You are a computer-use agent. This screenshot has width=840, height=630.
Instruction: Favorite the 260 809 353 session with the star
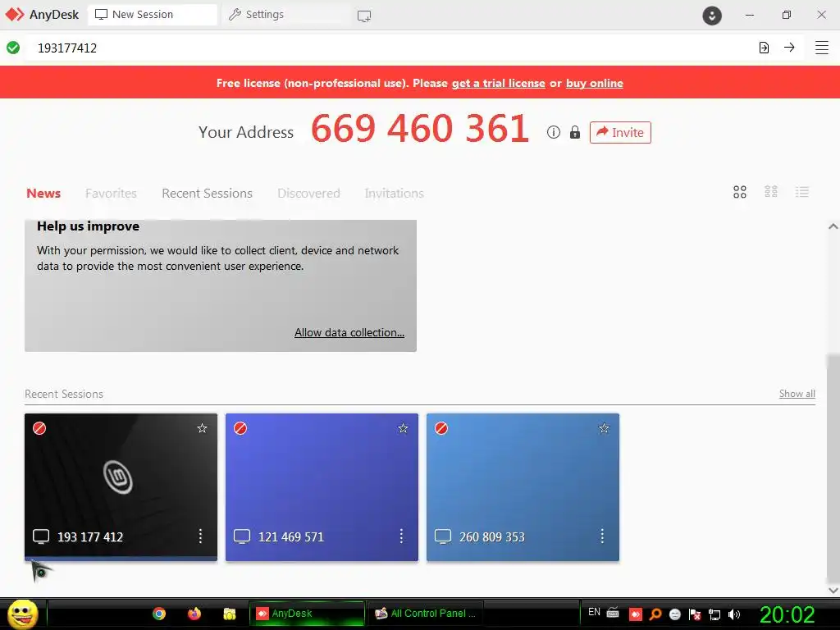point(604,428)
